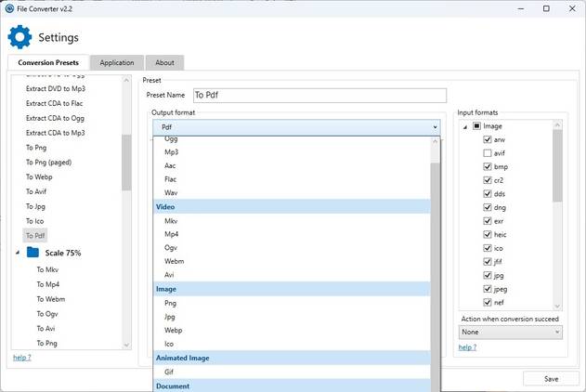
Task: Enable the avif input format checkbox
Action: 488,153
